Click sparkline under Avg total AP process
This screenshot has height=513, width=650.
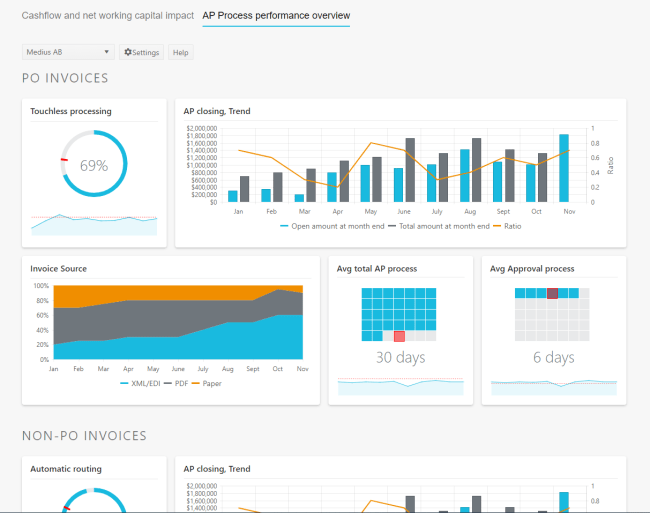tap(400, 386)
